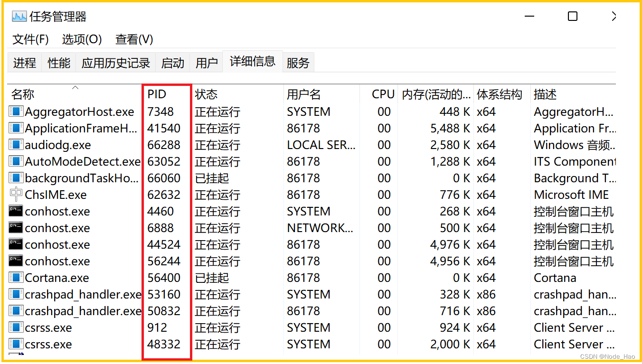The image size is (642, 364).
Task: Click the ChsIME.exe input method icon
Action: (16, 195)
